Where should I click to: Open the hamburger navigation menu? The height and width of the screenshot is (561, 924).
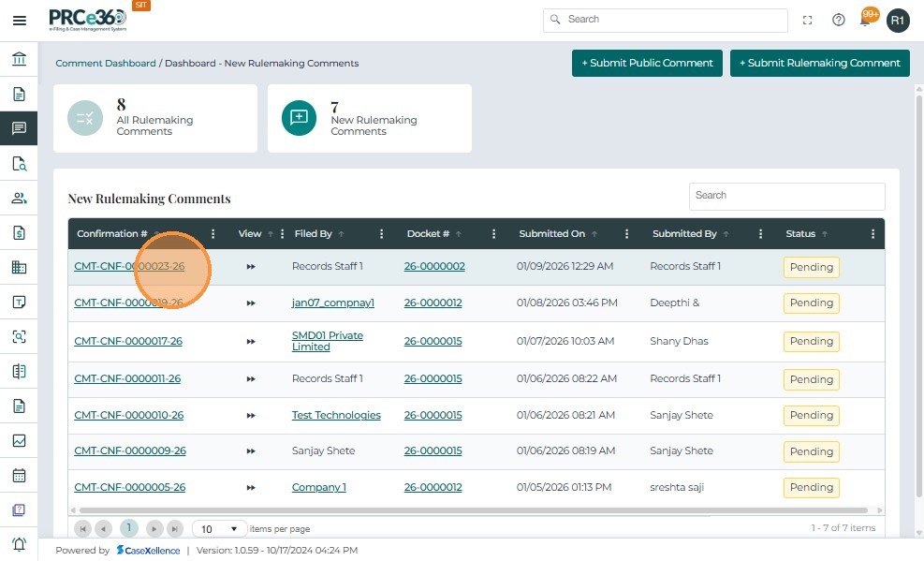(x=19, y=21)
